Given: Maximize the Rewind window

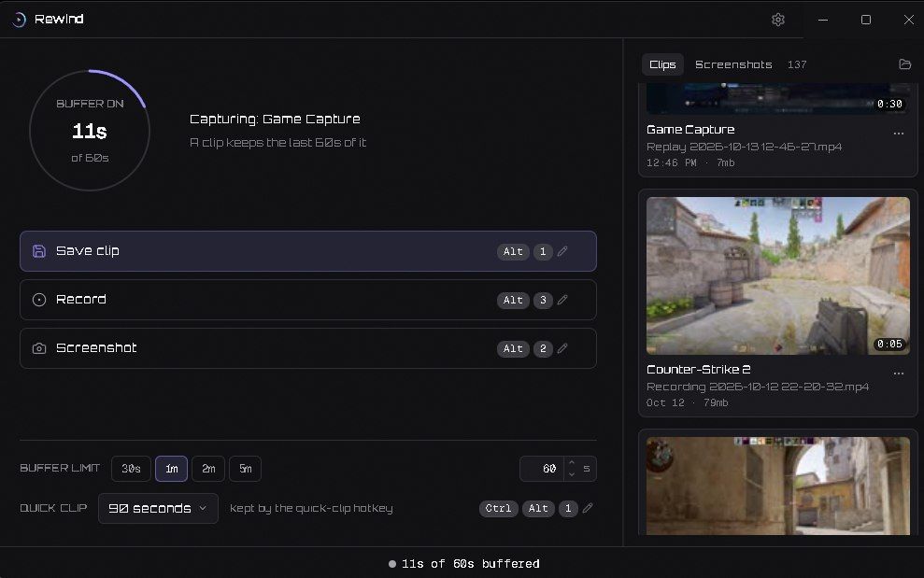Looking at the screenshot, I should coord(866,20).
